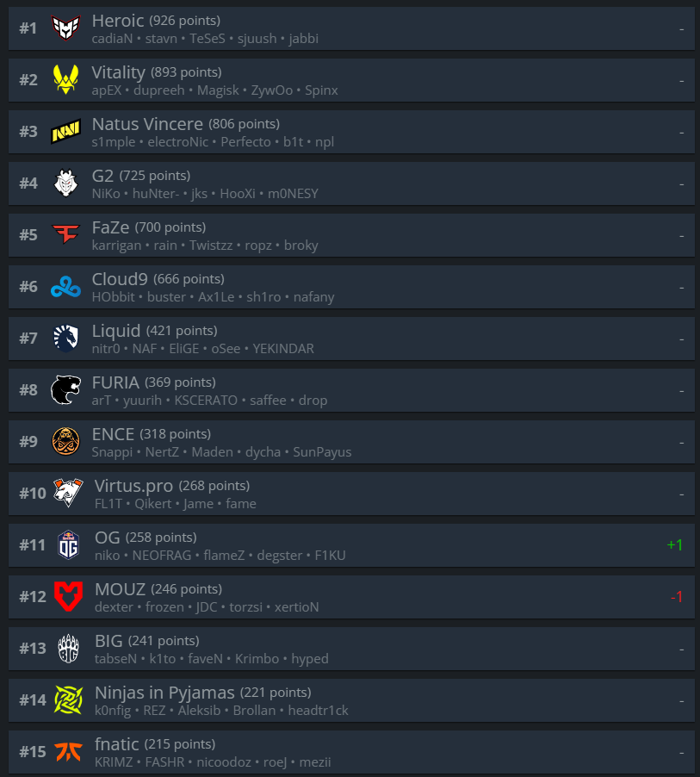Open player m0NESY's profile link

point(293,194)
